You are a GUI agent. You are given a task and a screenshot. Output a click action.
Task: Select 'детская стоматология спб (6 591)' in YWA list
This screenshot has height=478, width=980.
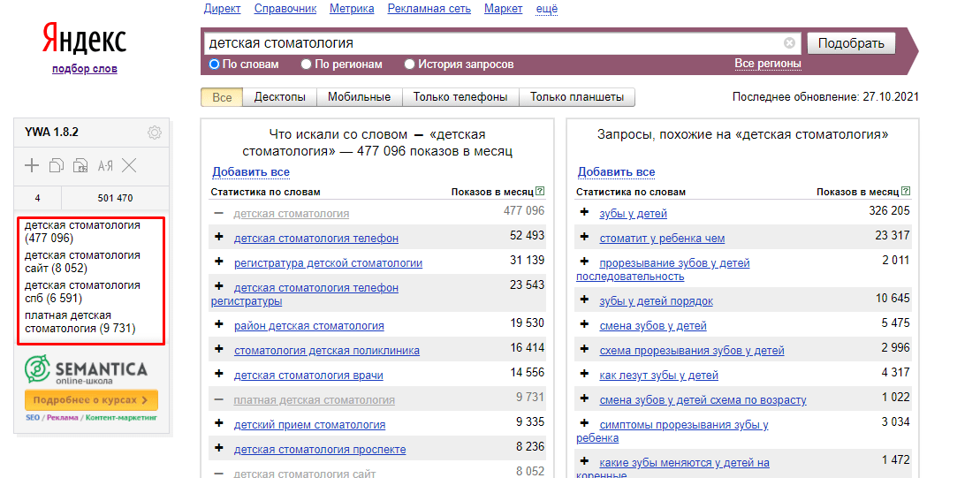pyautogui.click(x=82, y=292)
